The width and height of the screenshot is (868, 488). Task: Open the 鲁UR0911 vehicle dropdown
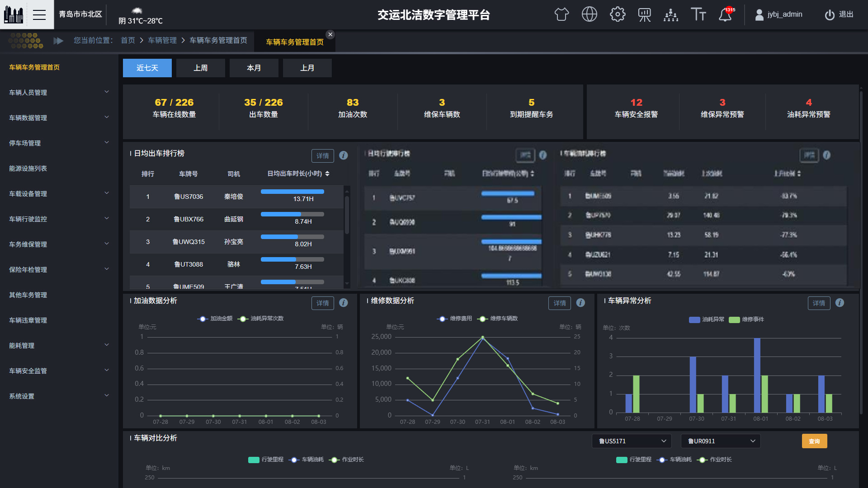(x=720, y=441)
